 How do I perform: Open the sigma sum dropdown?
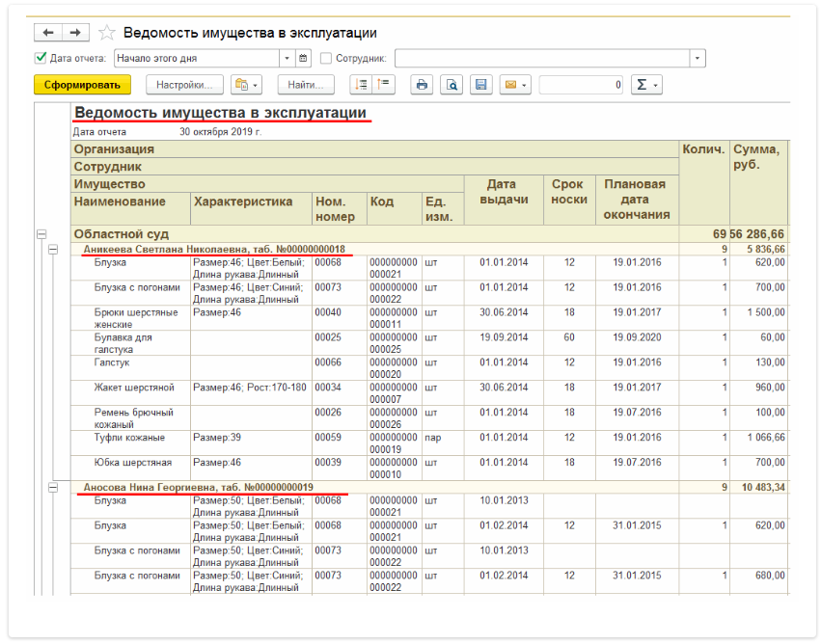coord(645,85)
